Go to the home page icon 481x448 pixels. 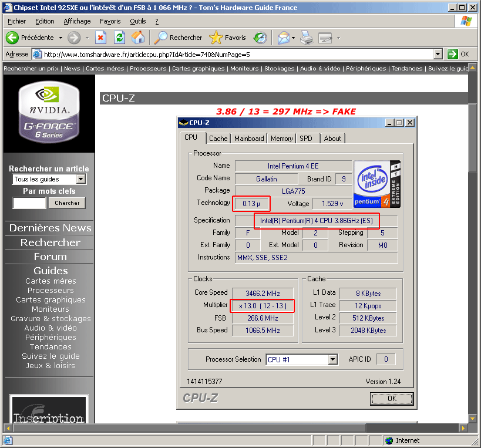click(138, 38)
